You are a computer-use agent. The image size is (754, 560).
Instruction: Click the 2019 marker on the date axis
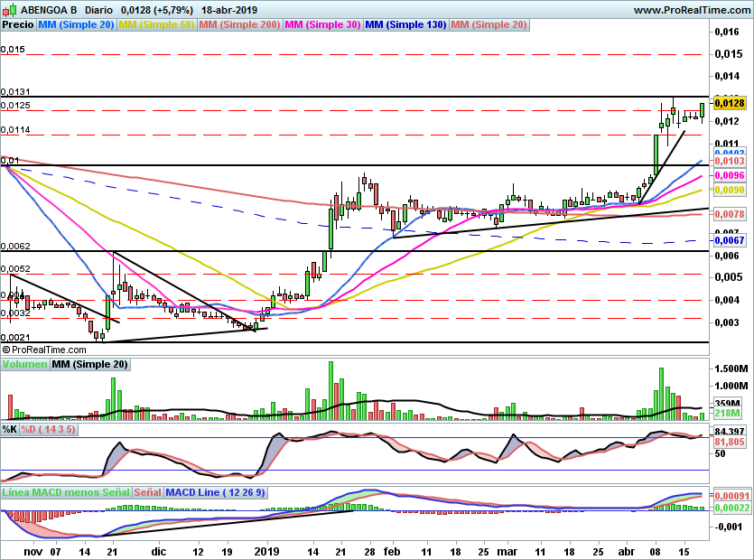(266, 549)
